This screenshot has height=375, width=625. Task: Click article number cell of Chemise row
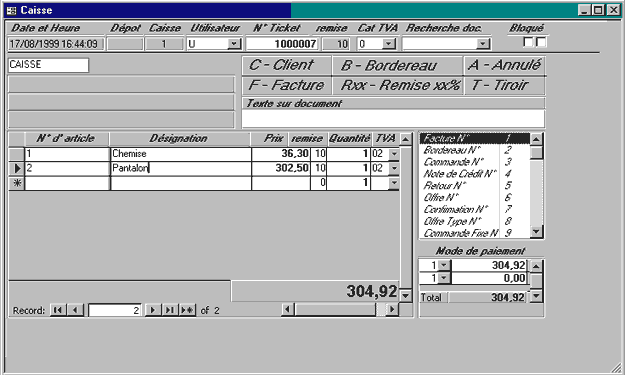pyautogui.click(x=67, y=154)
